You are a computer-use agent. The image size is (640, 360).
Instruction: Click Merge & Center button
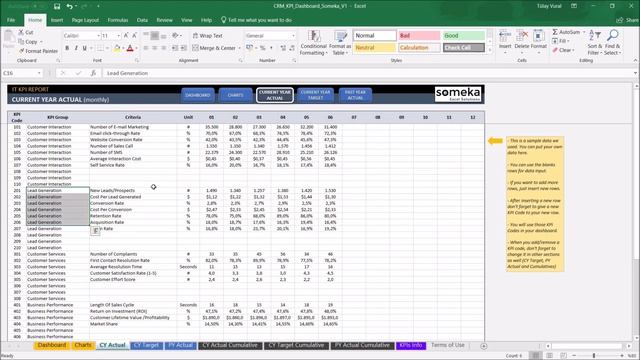coord(214,48)
